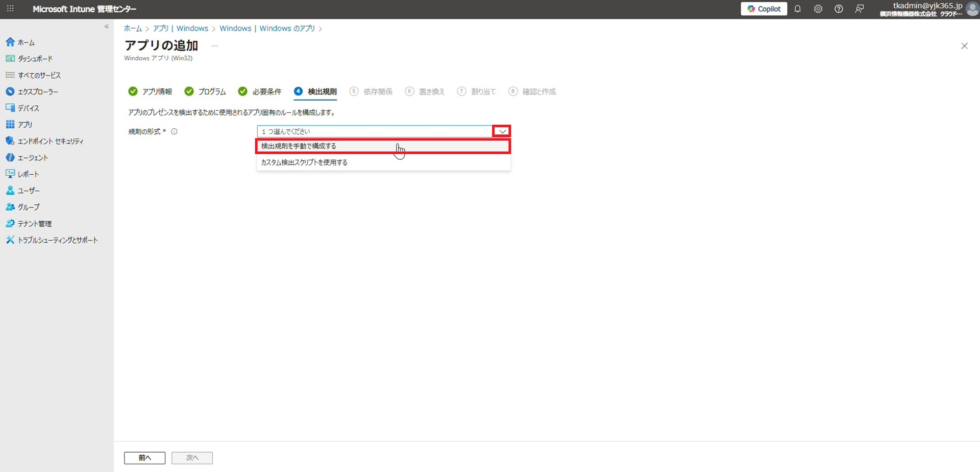The image size is (980, 472).
Task: Go to エンドポイント セキュリティ in sidebar
Action: point(50,141)
